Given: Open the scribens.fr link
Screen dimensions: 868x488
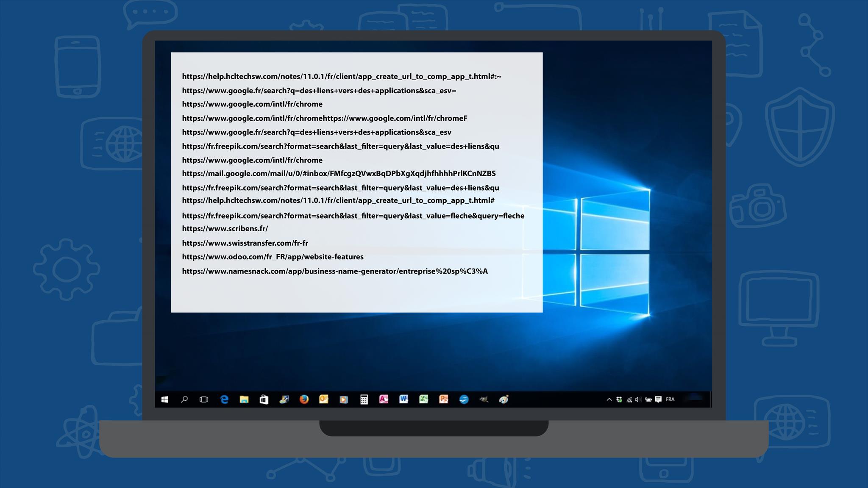Looking at the screenshot, I should click(x=225, y=229).
